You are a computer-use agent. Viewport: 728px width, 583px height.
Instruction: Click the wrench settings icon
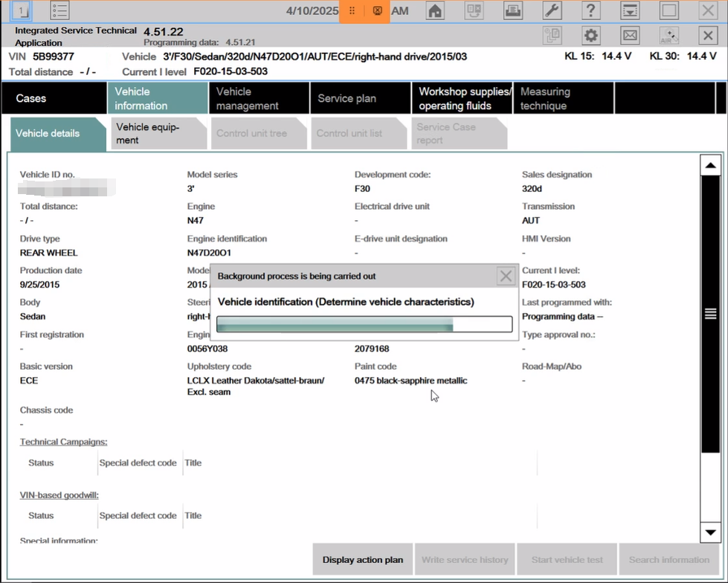coord(552,11)
